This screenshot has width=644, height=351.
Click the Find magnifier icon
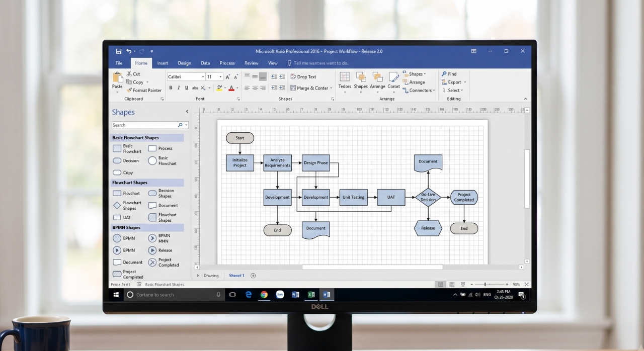[444, 74]
